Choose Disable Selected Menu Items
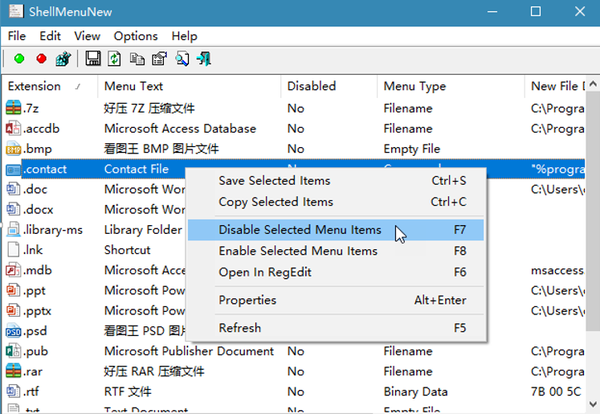Screen dimensions: 600x414 (299, 230)
